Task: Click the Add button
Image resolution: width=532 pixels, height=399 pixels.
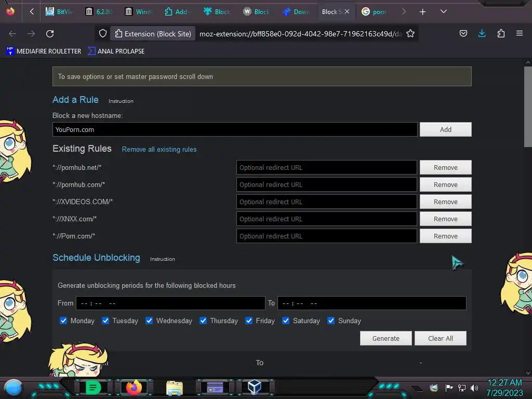Action: coord(445,129)
